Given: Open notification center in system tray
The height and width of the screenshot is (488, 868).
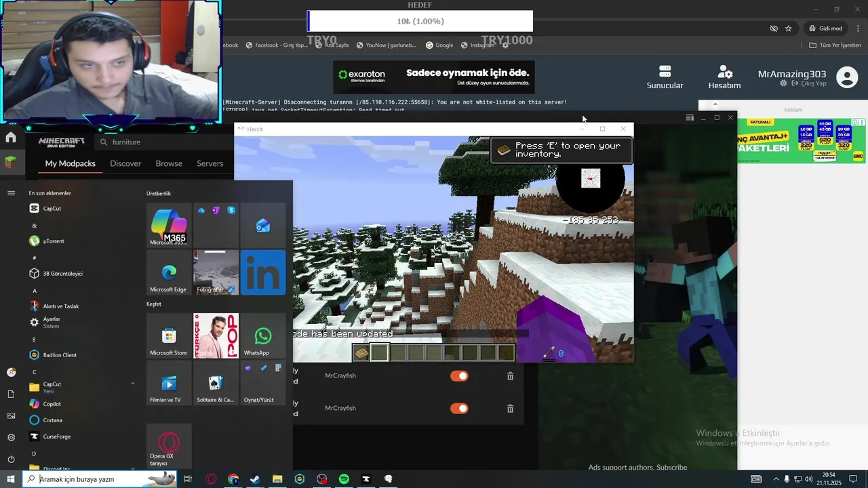Looking at the screenshot, I should (x=853, y=479).
